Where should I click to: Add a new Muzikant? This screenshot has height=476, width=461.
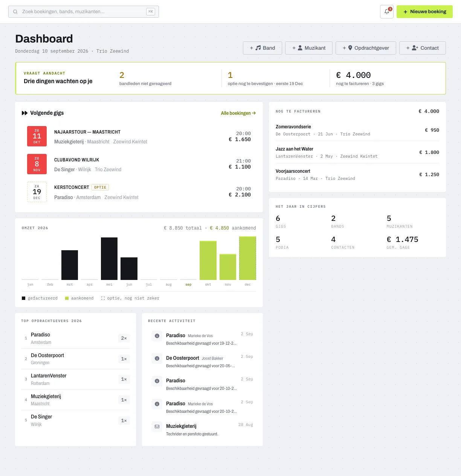(x=309, y=48)
